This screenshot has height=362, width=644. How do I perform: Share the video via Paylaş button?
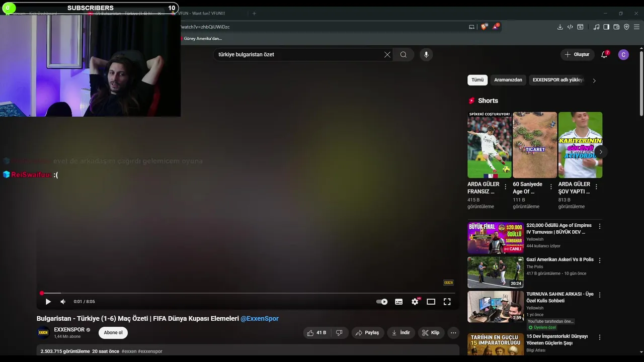pos(367,333)
